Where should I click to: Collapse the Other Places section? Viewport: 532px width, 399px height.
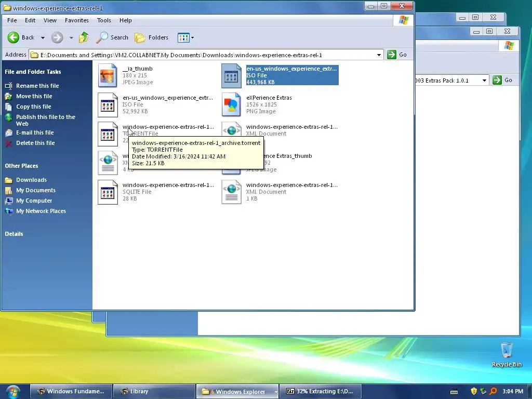coord(21,166)
